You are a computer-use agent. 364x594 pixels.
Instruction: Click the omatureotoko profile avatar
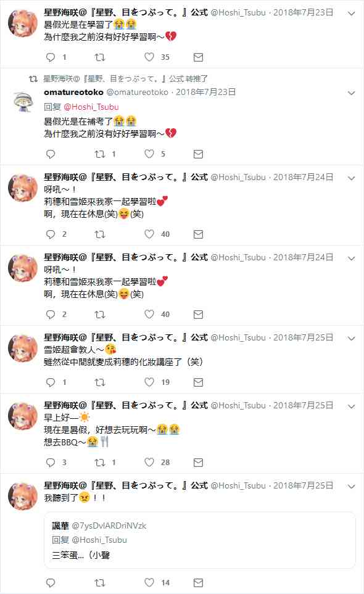coord(23,102)
